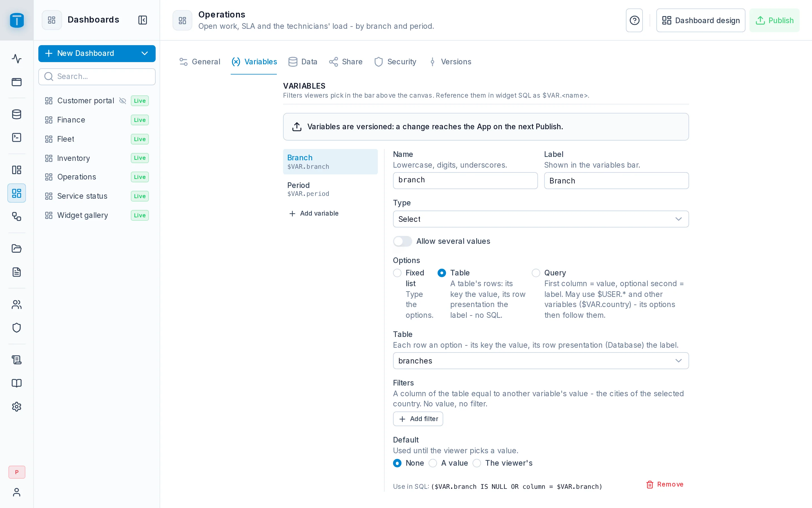Open the terminal console icon in rail
This screenshot has height=508, width=812.
pyautogui.click(x=16, y=137)
